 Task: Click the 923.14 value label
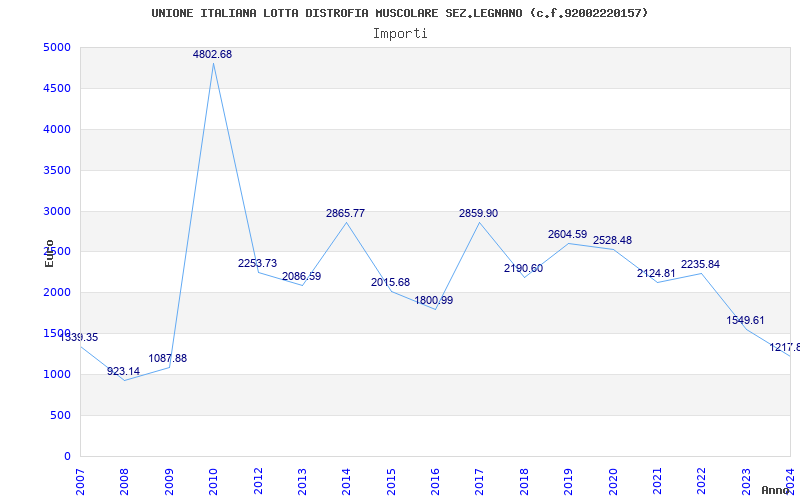(123, 371)
